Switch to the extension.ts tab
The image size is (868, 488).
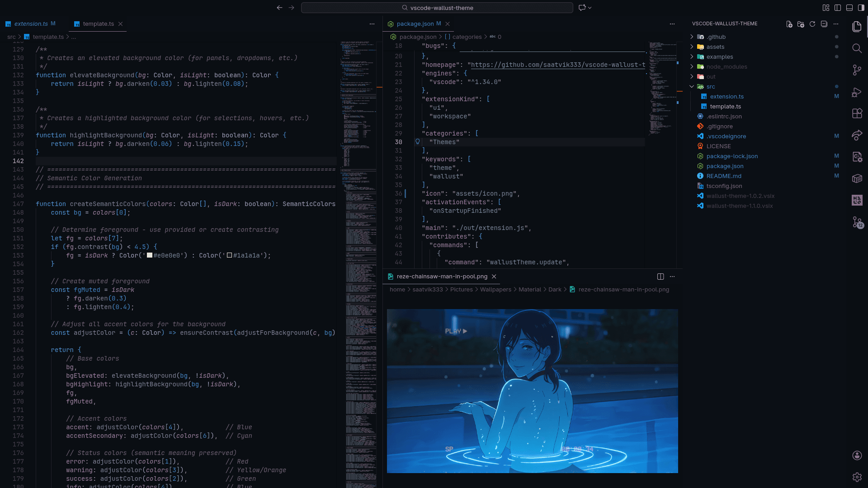(x=30, y=23)
